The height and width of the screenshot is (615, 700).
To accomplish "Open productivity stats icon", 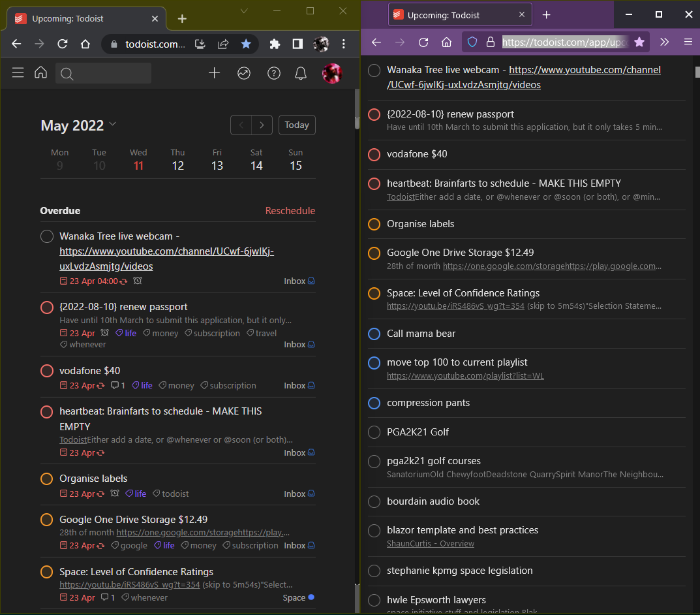I will tap(244, 73).
